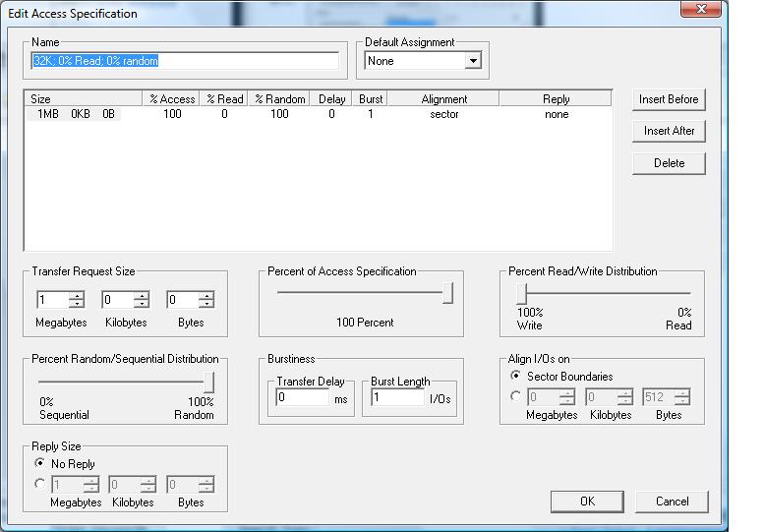
Task: Click the Insert Before button
Action: [669, 99]
